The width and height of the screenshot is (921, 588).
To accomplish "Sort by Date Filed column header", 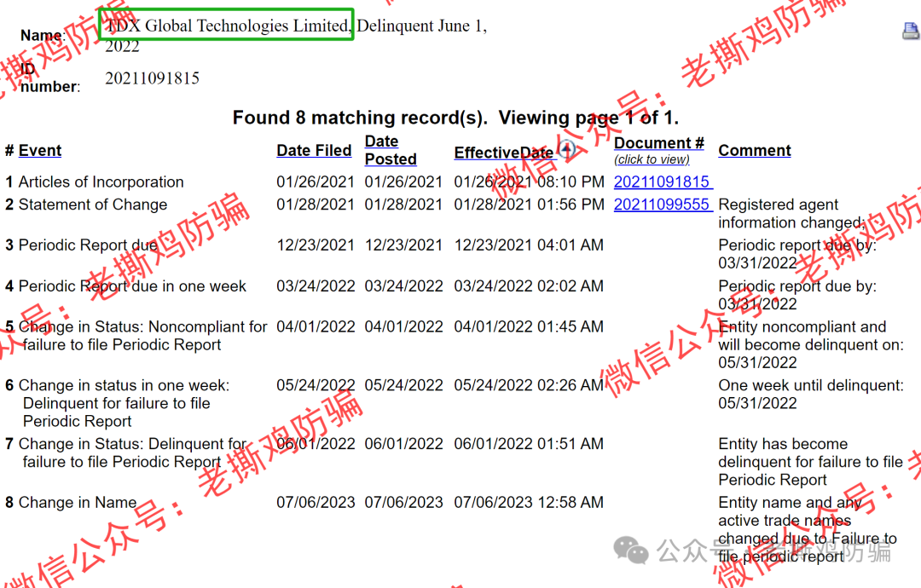I will point(314,151).
